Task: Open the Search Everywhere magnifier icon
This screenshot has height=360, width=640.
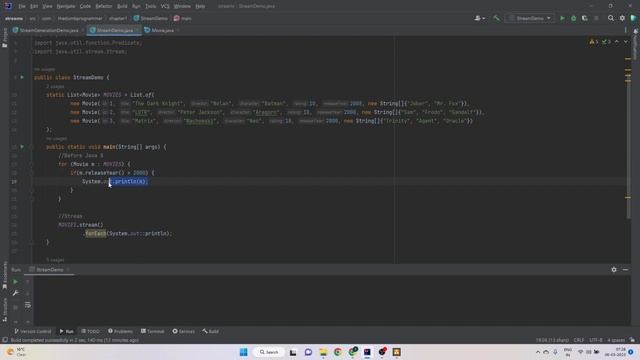Action: tap(611, 18)
